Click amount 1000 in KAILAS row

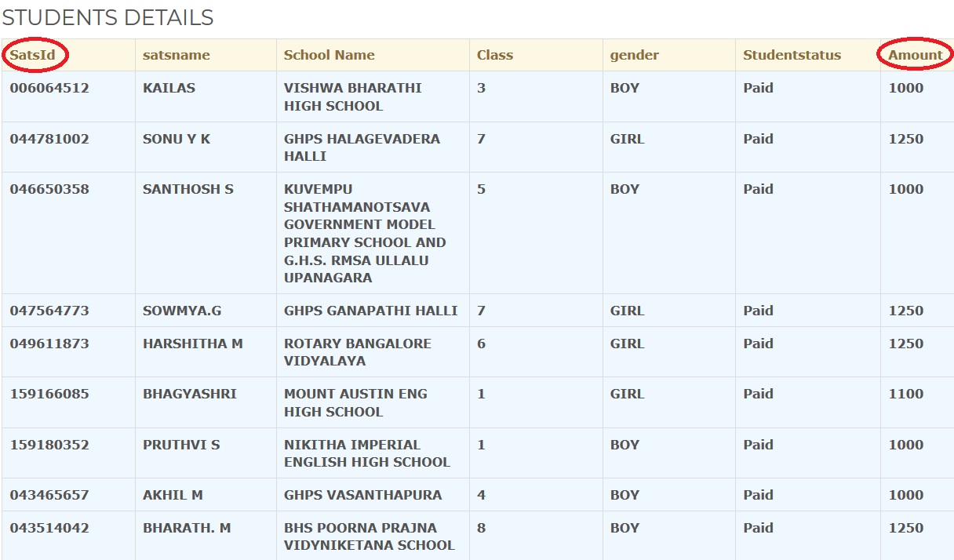click(x=906, y=88)
